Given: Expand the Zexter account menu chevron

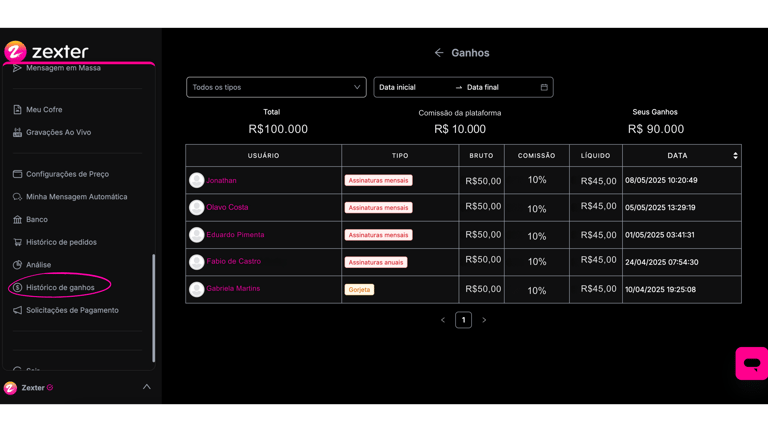Looking at the screenshot, I should coord(146,387).
